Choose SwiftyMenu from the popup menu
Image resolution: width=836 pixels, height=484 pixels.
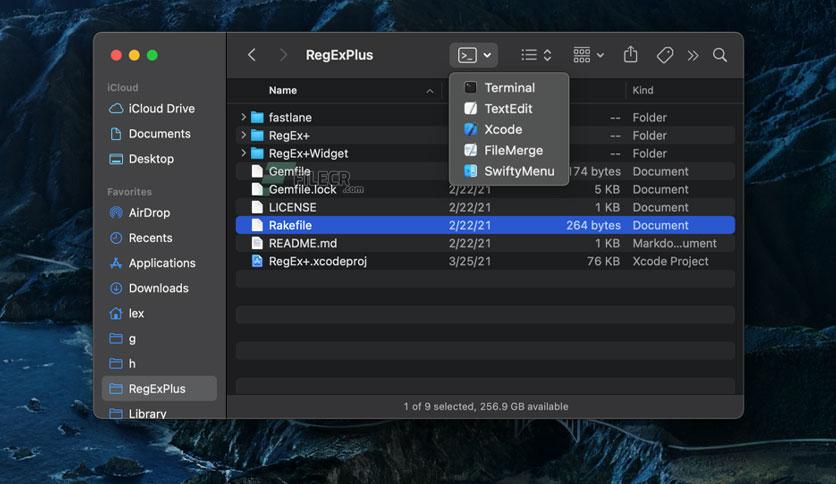coord(509,171)
